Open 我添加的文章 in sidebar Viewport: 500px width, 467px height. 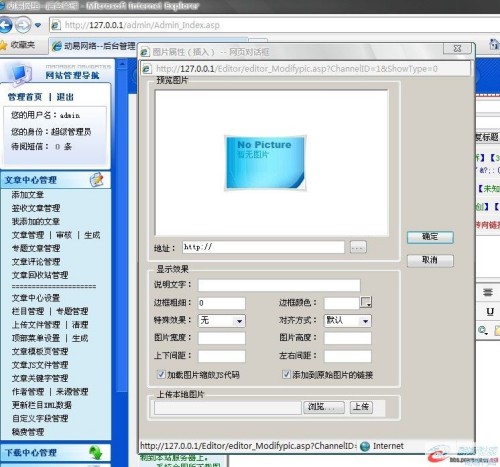pyautogui.click(x=36, y=222)
